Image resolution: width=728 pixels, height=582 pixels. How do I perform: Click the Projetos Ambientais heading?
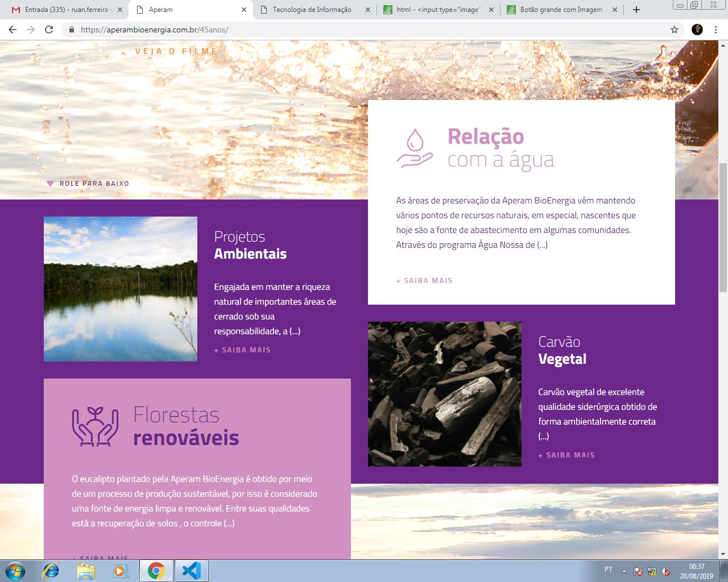pyautogui.click(x=250, y=245)
